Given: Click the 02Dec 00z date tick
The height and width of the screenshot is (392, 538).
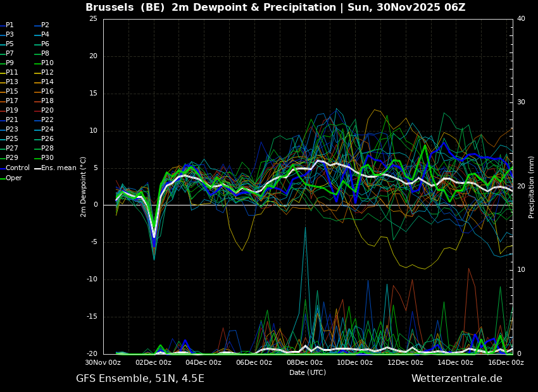Looking at the screenshot, I should 153,362.
